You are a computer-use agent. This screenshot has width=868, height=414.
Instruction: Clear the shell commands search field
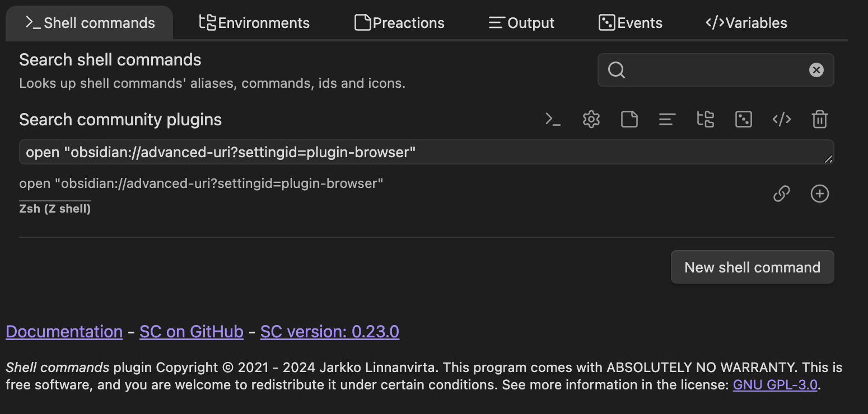816,70
